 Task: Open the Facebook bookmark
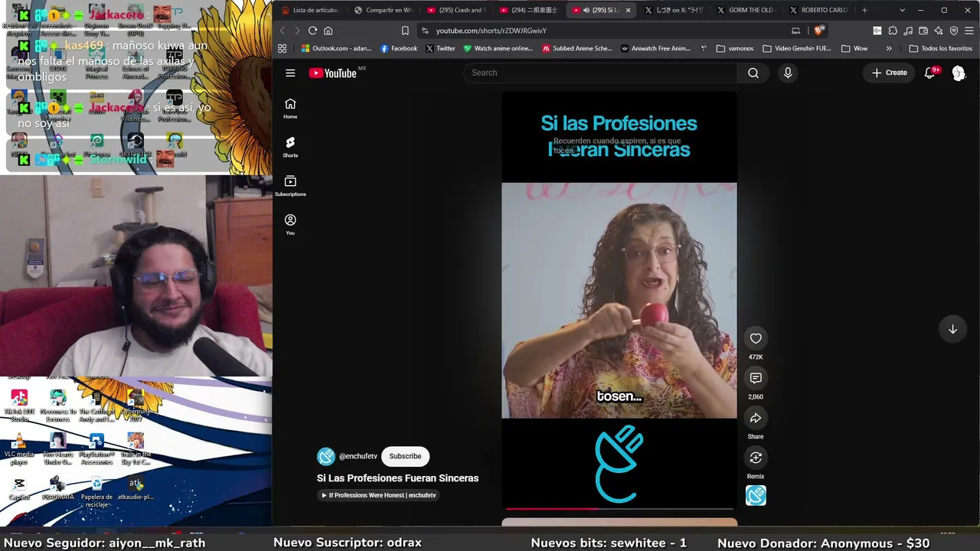click(399, 48)
